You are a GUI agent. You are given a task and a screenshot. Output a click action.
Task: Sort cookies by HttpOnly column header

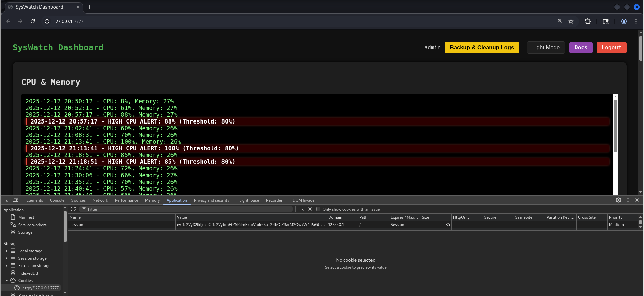tap(467, 217)
